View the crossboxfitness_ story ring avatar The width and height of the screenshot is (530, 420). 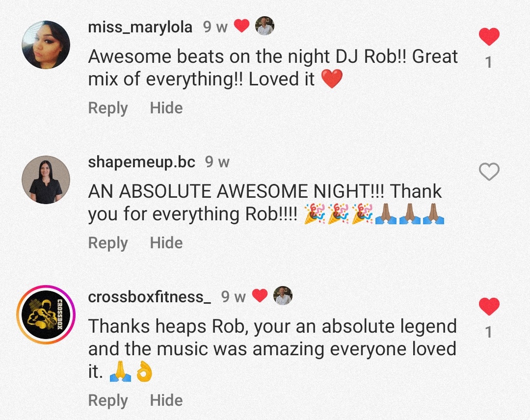tap(46, 315)
